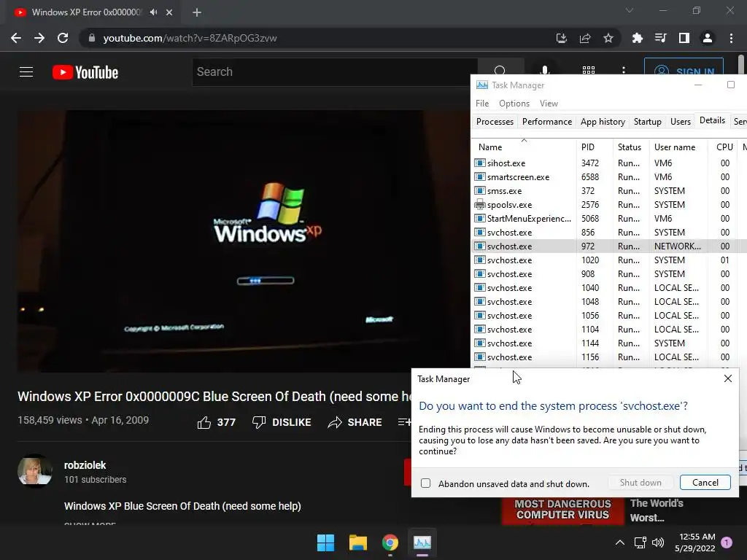Open Windows Start menu
This screenshot has width=747, height=560.
(326, 542)
